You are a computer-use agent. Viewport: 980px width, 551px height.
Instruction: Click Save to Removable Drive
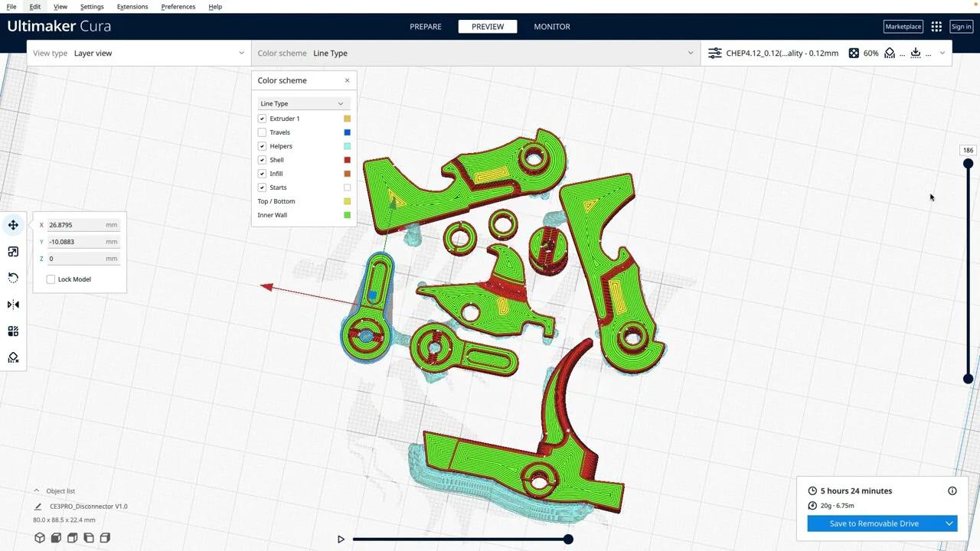[874, 523]
